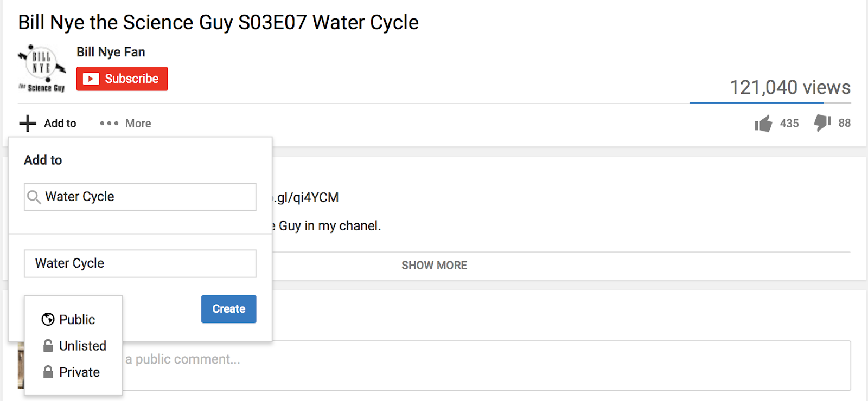Subscribe to Bill Nye Fan channel
Image resolution: width=868 pixels, height=401 pixels.
click(x=122, y=79)
